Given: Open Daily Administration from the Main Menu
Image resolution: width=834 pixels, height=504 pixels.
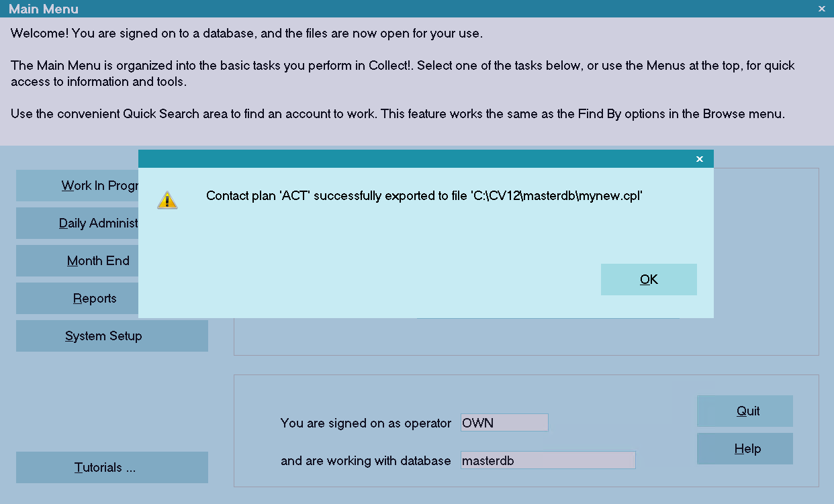Looking at the screenshot, I should [77, 223].
